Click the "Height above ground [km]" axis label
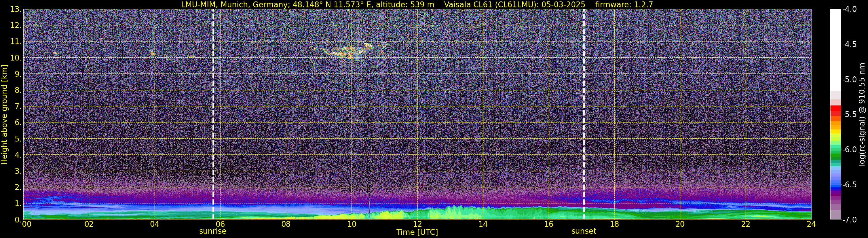The height and width of the screenshot is (238, 868). 4,115
